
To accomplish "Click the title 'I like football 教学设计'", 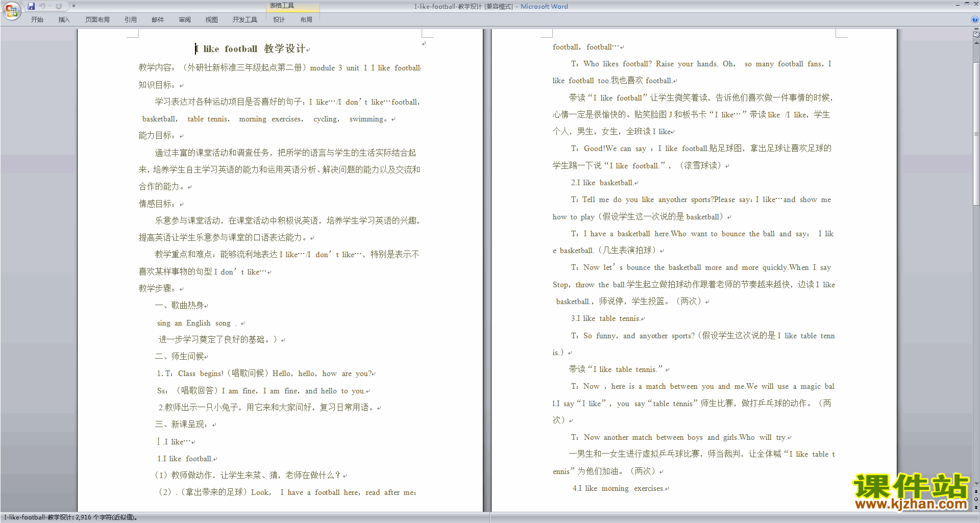I will [251, 49].
